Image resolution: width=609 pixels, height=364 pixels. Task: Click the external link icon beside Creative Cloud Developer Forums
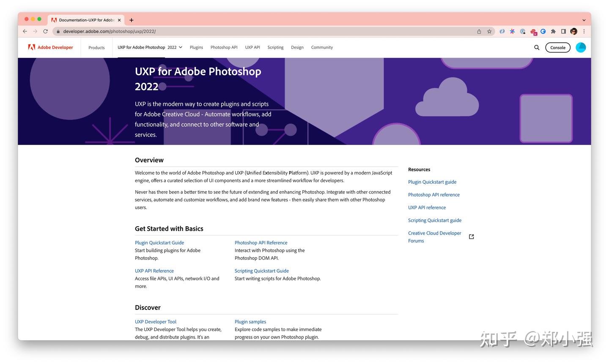[x=471, y=236]
